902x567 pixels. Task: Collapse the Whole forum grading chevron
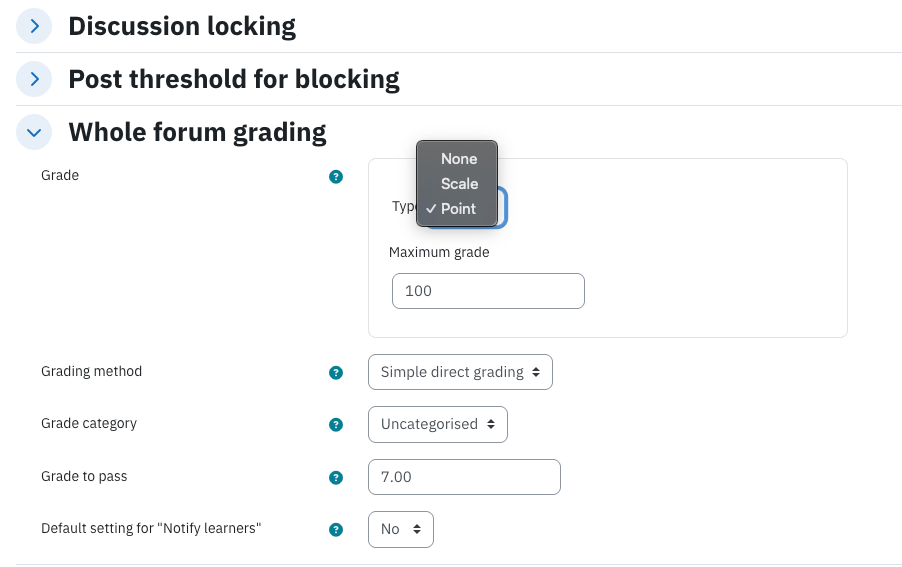pyautogui.click(x=34, y=132)
